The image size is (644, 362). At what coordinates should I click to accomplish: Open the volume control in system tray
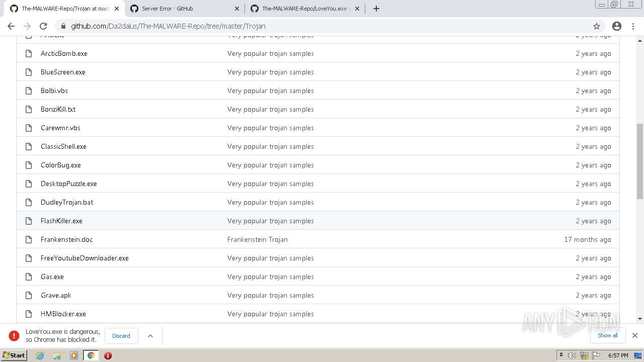coord(572,355)
